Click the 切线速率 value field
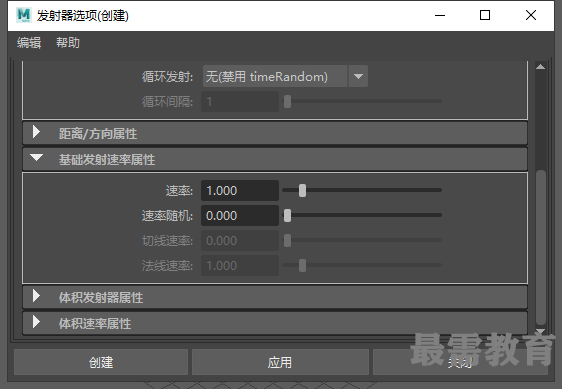The image size is (562, 389). tap(240, 241)
